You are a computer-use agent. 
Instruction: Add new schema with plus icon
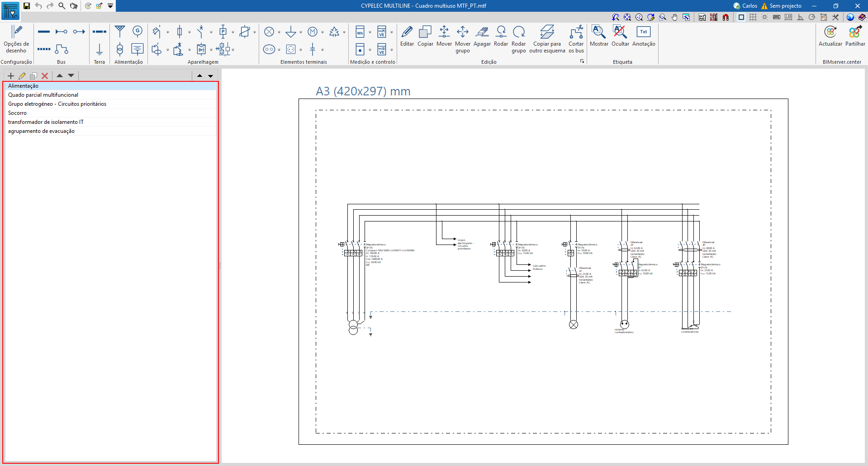[11, 76]
